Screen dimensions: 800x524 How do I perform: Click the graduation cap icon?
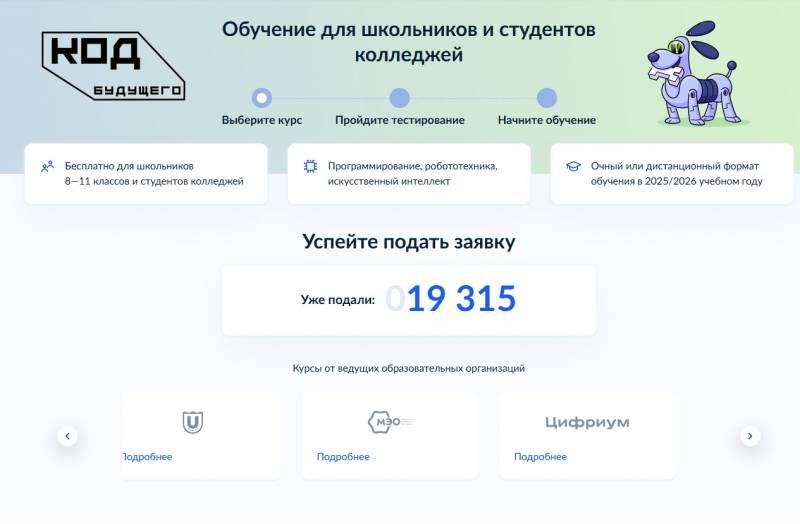click(x=573, y=167)
